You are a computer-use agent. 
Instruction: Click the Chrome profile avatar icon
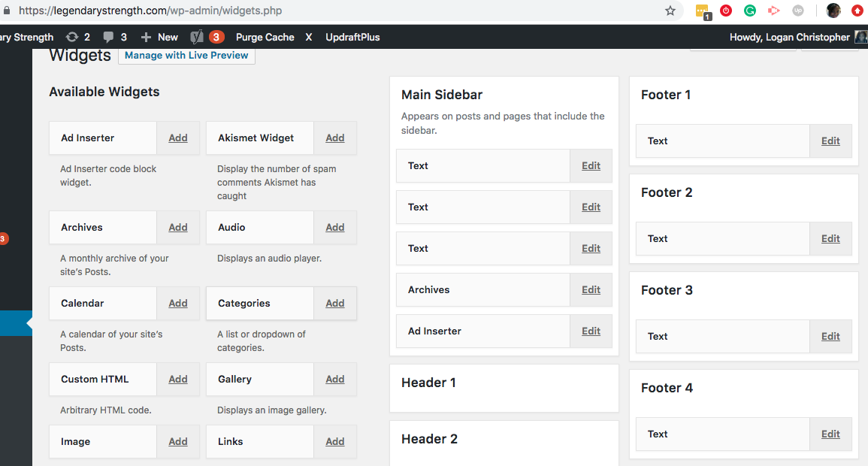pos(833,11)
